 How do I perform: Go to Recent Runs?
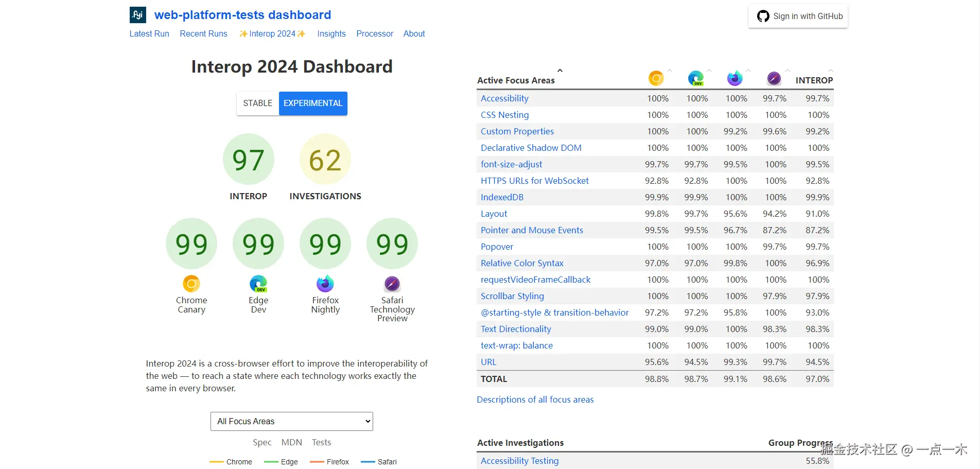click(x=204, y=34)
